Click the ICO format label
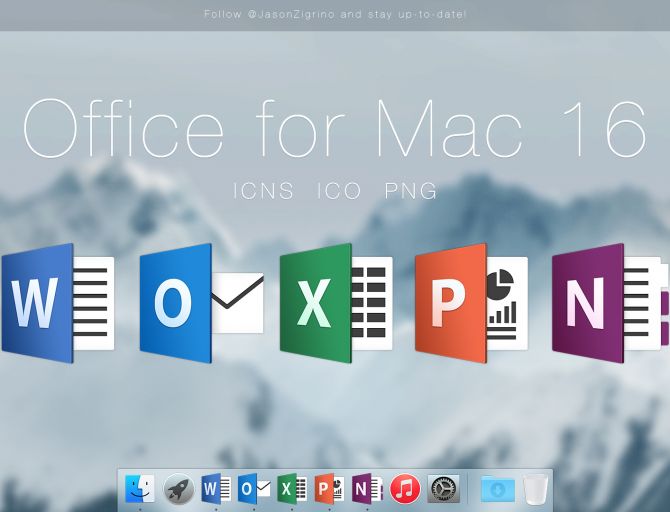Image resolution: width=670 pixels, height=512 pixels. [339, 191]
